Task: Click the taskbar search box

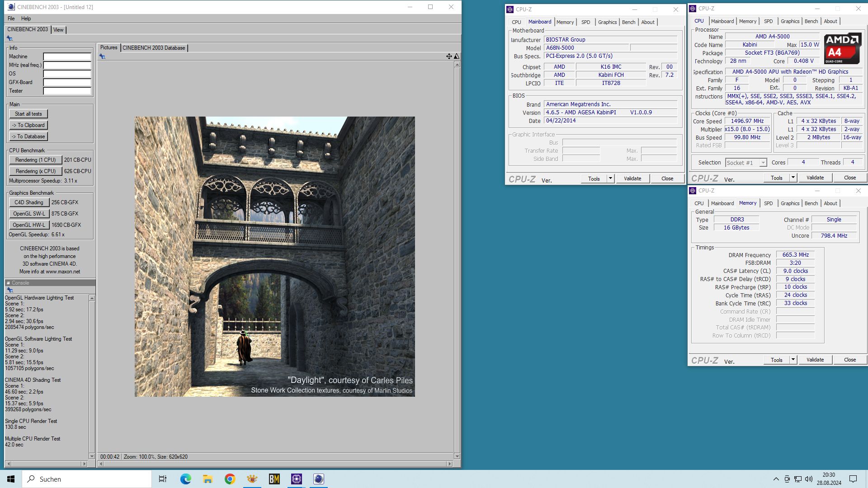Action: [87, 479]
